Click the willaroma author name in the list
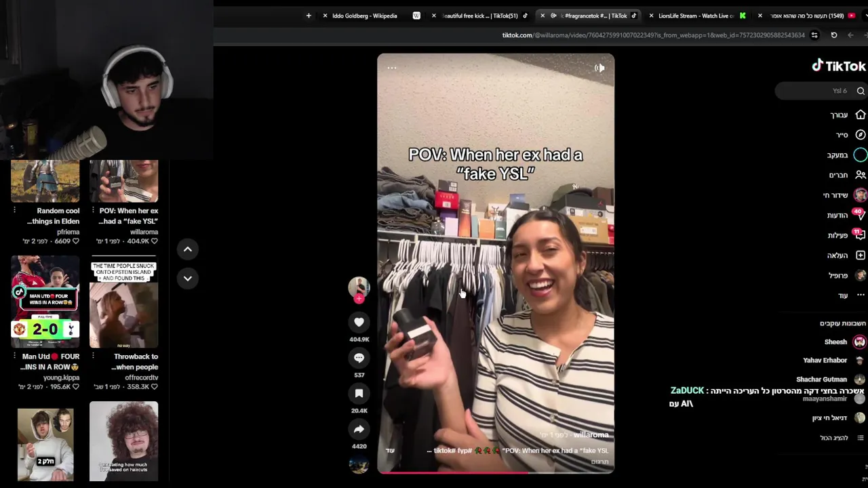The width and height of the screenshot is (868, 488). [x=144, y=232]
